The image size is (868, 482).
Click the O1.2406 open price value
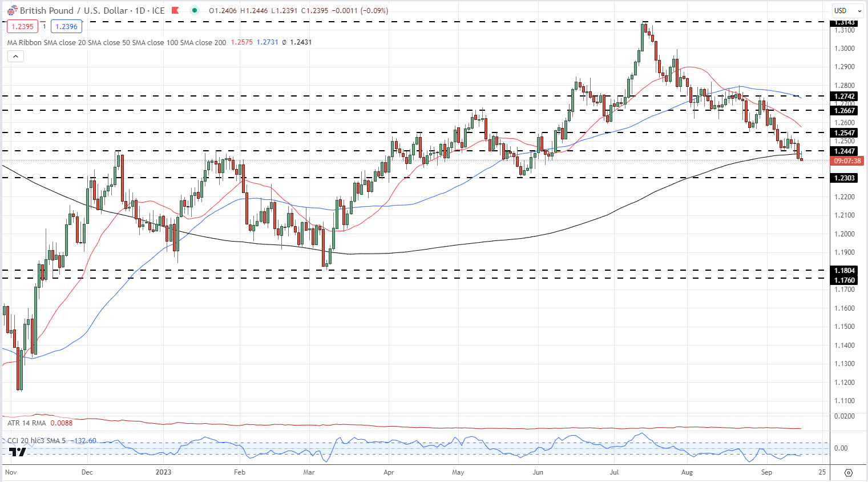[x=223, y=10]
